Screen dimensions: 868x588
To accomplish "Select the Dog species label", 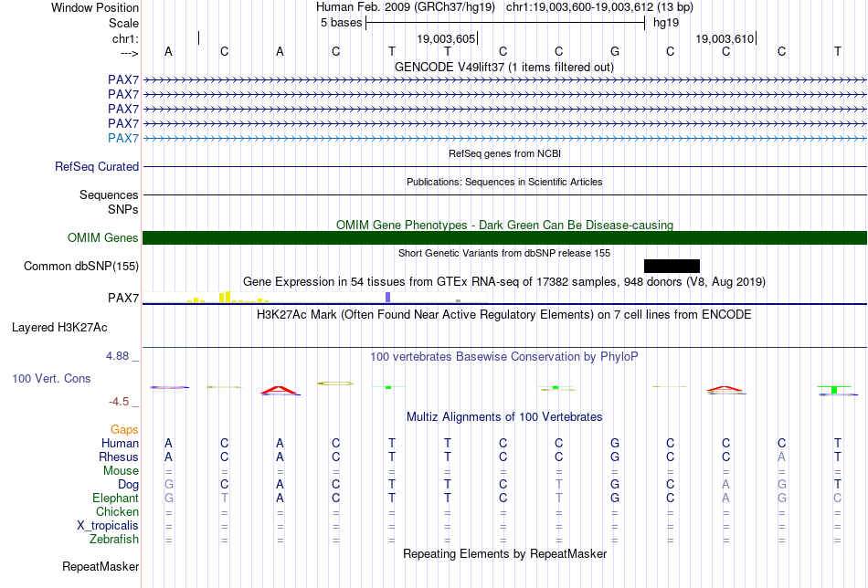I will (129, 485).
